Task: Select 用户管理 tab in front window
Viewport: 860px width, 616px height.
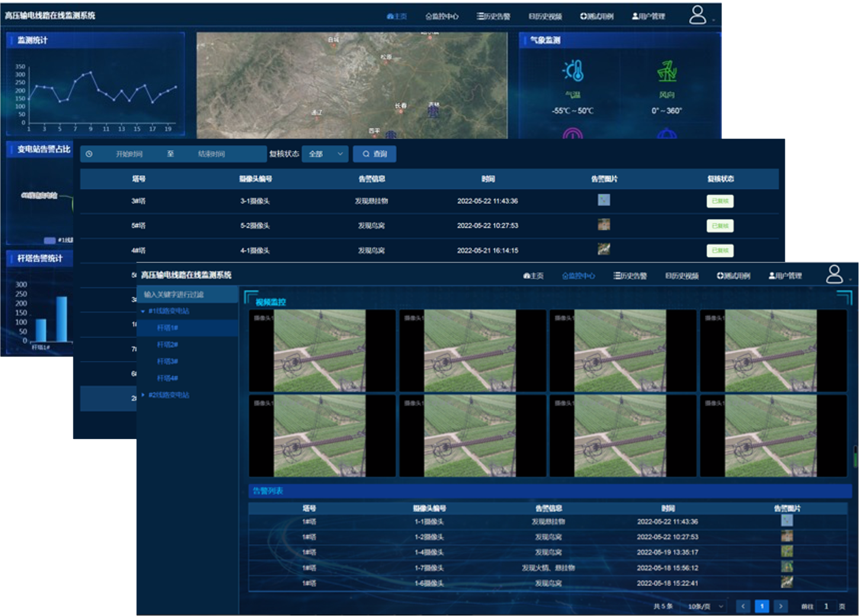Action: (785, 276)
